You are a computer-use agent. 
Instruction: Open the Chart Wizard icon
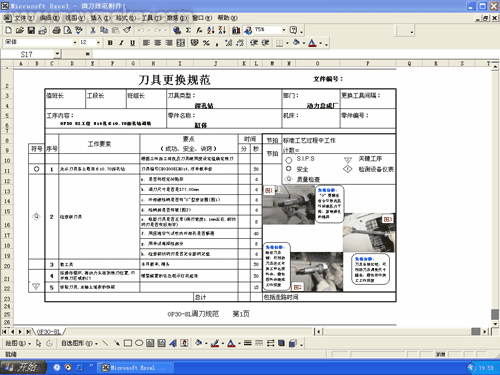(x=236, y=31)
